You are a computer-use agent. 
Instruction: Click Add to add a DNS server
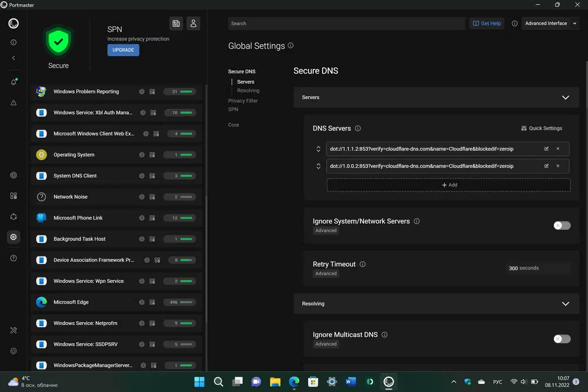click(x=449, y=185)
